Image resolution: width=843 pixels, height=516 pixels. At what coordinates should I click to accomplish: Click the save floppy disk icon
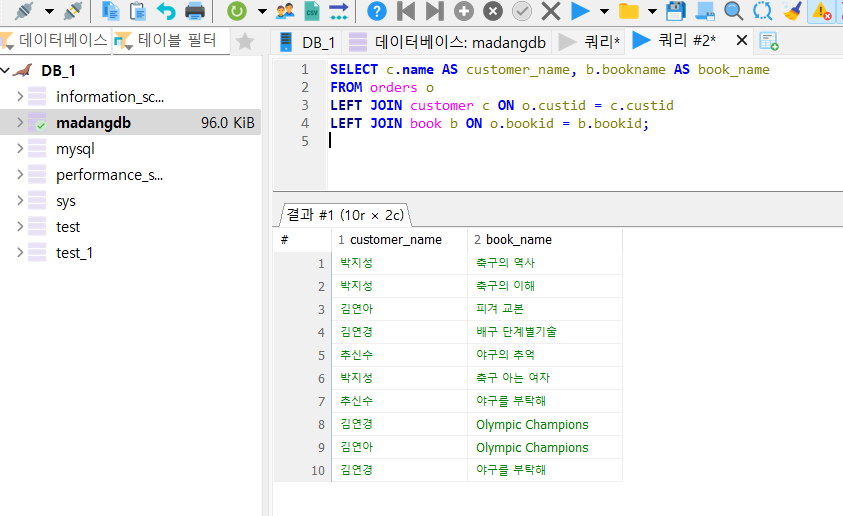[676, 11]
